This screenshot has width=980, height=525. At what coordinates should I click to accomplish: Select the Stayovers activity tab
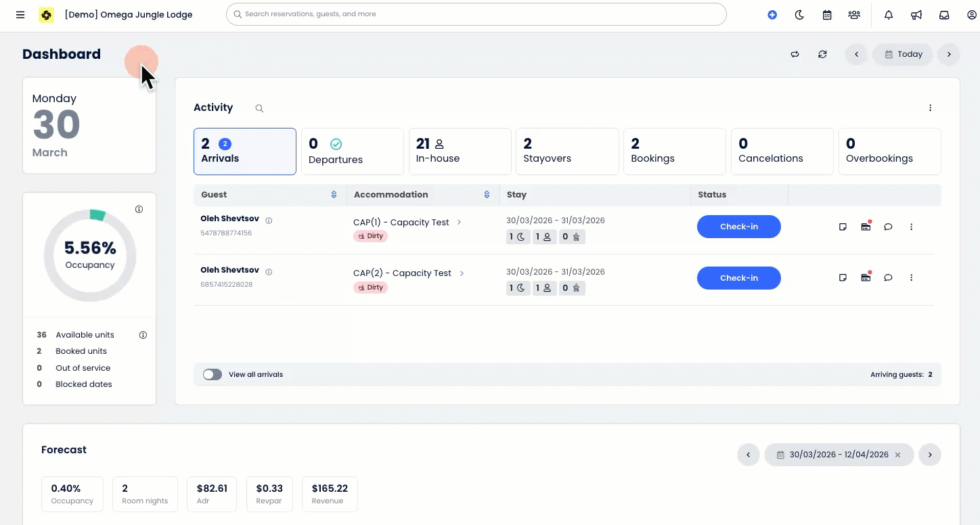point(567,151)
